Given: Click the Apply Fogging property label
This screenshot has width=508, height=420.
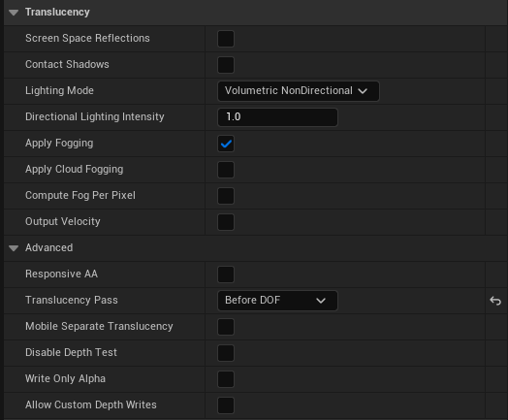Looking at the screenshot, I should [x=59, y=144].
